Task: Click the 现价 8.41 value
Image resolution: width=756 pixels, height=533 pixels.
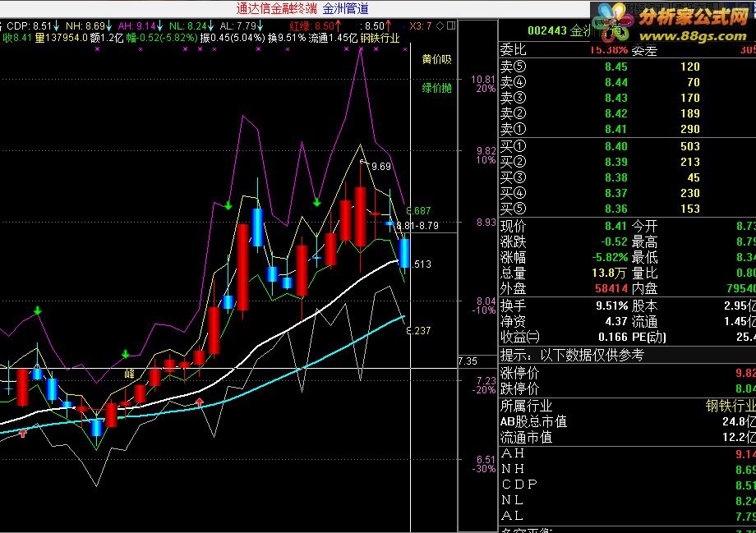Action: click(615, 226)
